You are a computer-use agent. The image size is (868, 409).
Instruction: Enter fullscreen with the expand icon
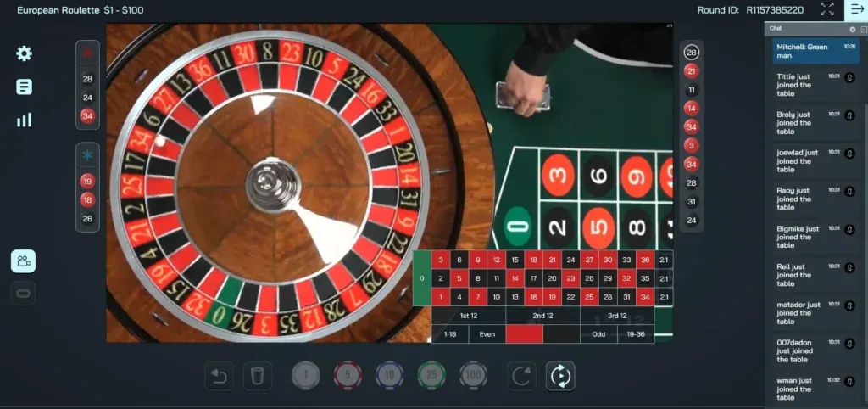click(x=827, y=8)
